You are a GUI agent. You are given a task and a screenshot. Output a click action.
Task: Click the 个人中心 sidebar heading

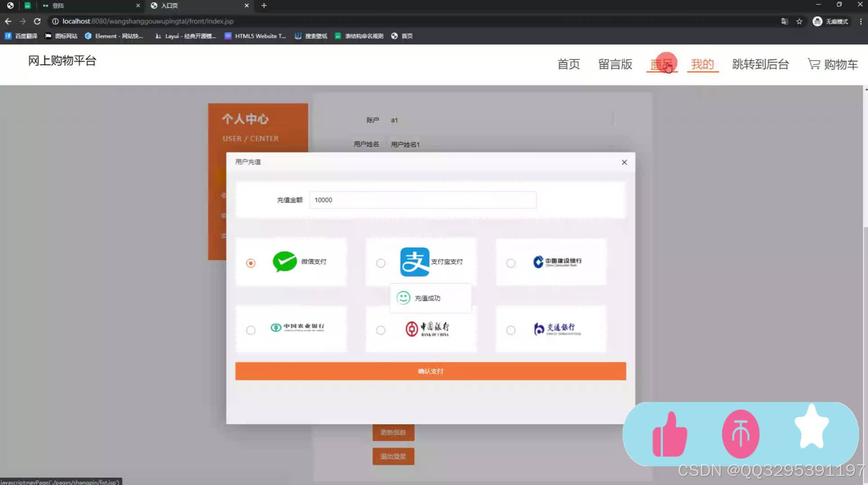(x=245, y=119)
